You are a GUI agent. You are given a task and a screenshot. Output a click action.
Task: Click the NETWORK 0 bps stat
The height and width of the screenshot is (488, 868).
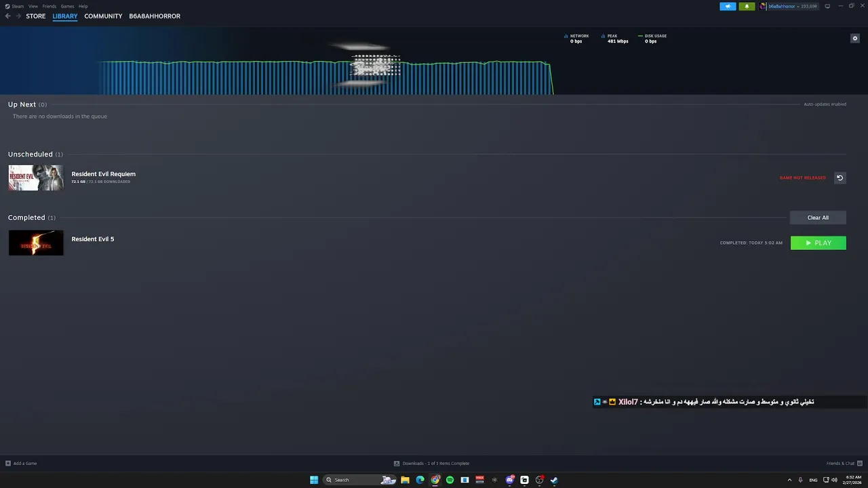(x=576, y=39)
